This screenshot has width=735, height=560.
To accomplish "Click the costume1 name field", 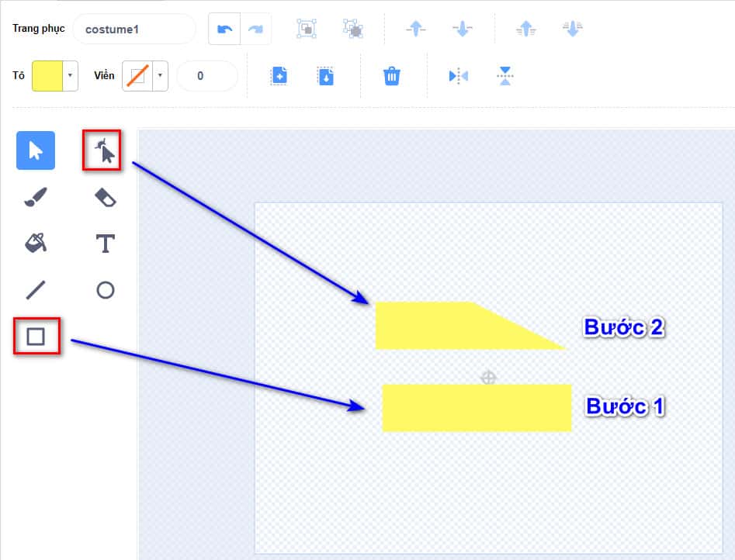I will tap(133, 29).
